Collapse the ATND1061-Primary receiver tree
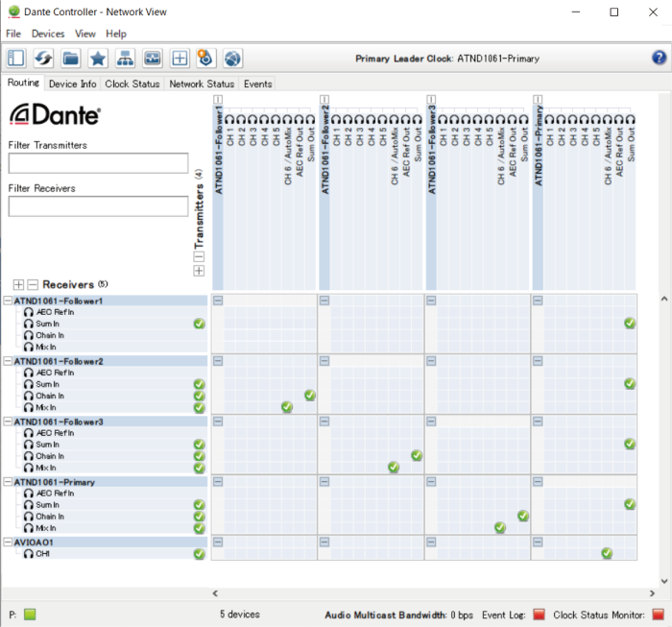The width and height of the screenshot is (672, 627). (x=8, y=482)
